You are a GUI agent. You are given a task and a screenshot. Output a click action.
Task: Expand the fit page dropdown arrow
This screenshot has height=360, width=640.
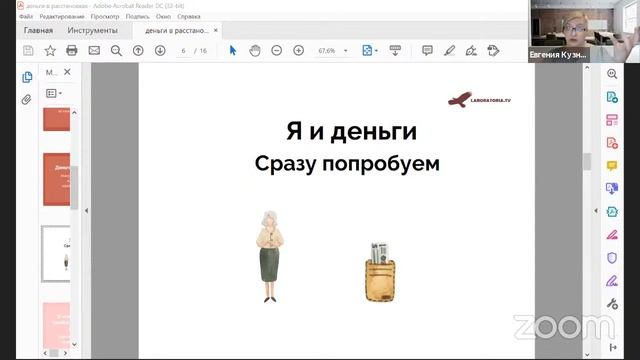pos(376,51)
